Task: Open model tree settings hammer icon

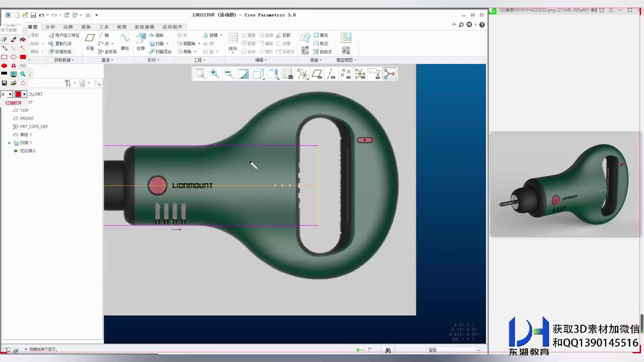Action: 67,83
